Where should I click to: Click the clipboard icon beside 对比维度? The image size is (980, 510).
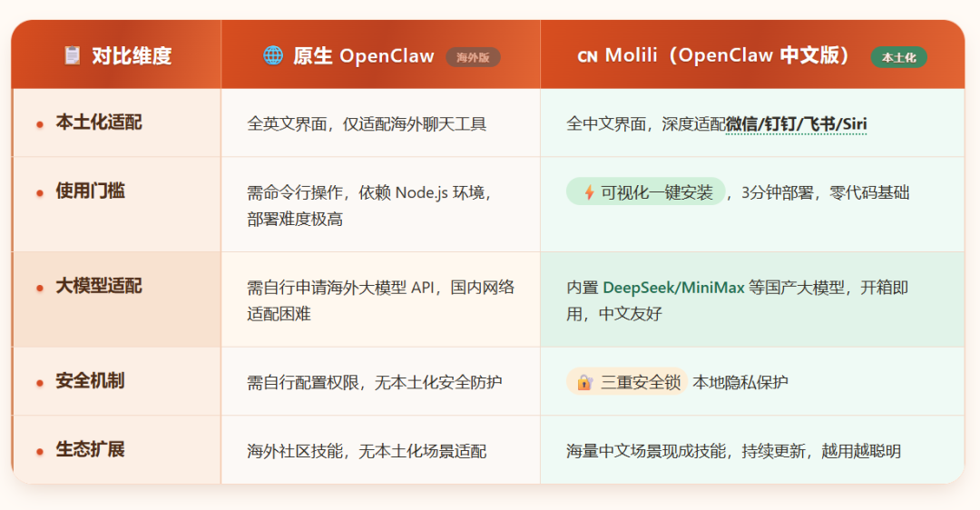coord(73,55)
